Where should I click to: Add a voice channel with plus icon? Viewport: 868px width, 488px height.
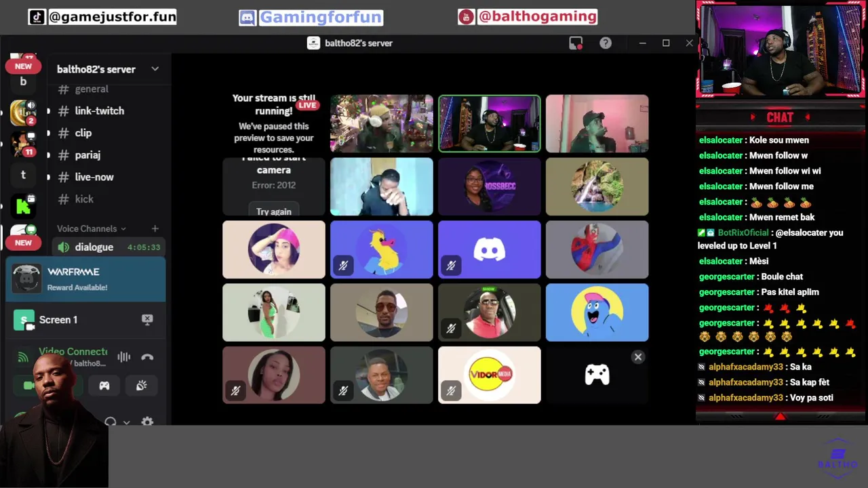tap(155, 228)
